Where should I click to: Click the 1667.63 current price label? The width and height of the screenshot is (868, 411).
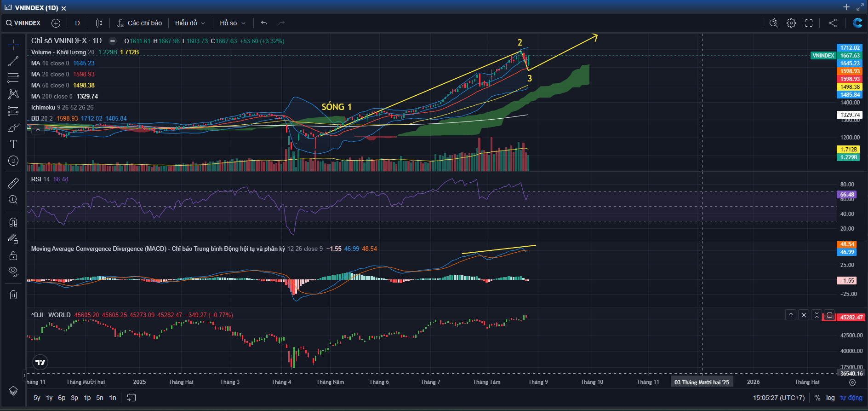pyautogui.click(x=850, y=56)
